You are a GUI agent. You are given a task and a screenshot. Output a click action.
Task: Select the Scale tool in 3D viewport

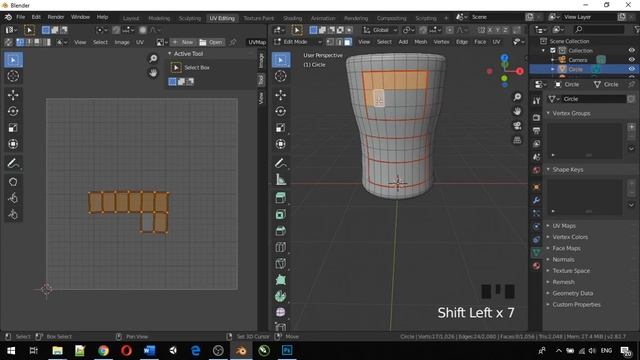tap(281, 128)
